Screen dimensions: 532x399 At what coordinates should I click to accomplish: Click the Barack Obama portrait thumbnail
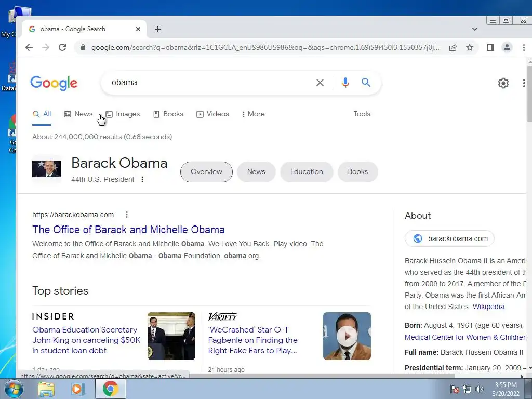47,169
